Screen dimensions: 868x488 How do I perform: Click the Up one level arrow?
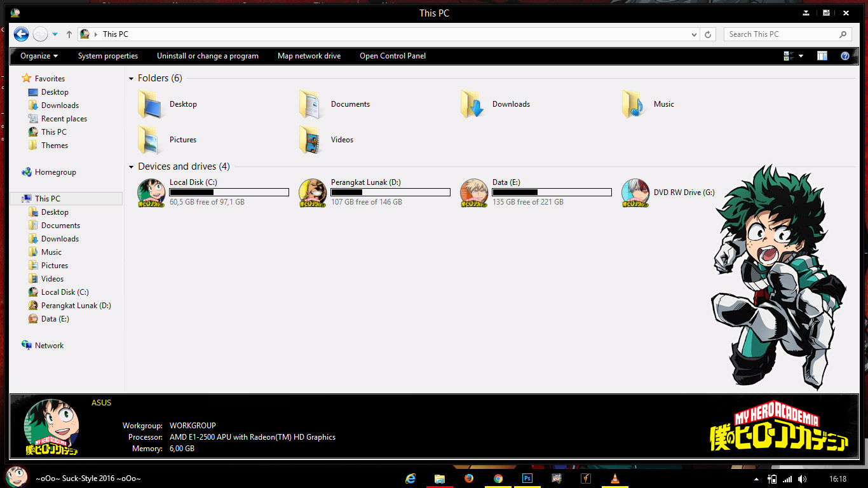point(69,34)
